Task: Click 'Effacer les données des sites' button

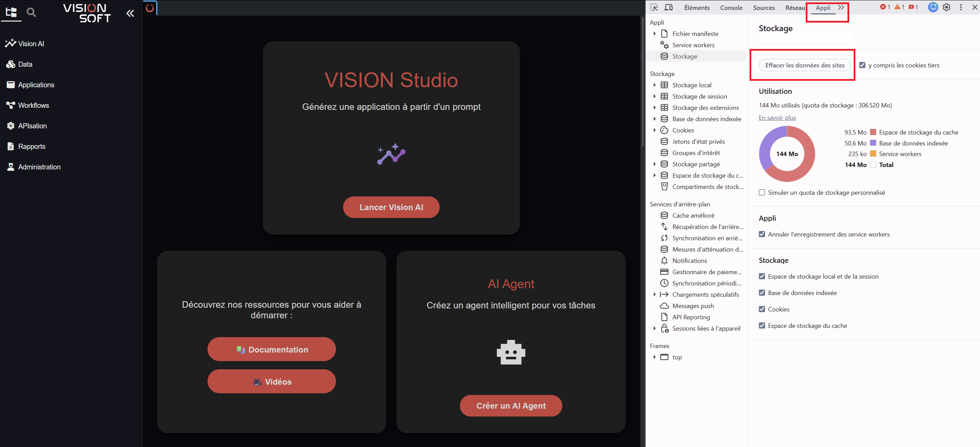Action: [805, 65]
